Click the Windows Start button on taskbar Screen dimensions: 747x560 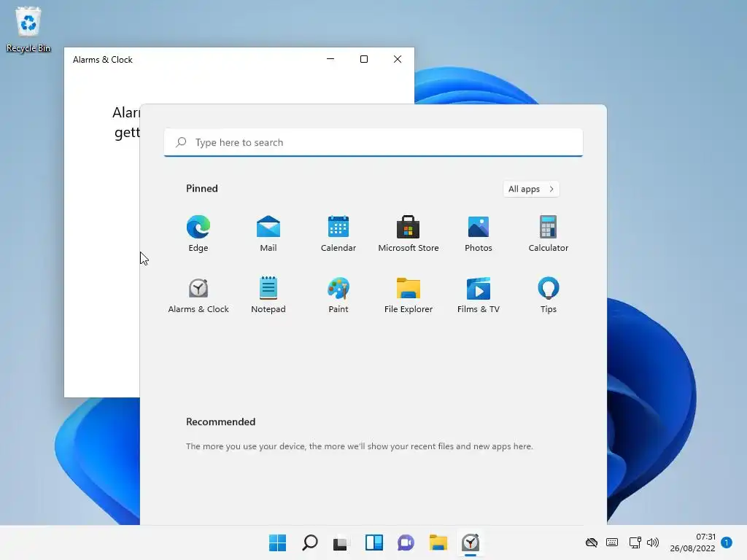pos(278,542)
